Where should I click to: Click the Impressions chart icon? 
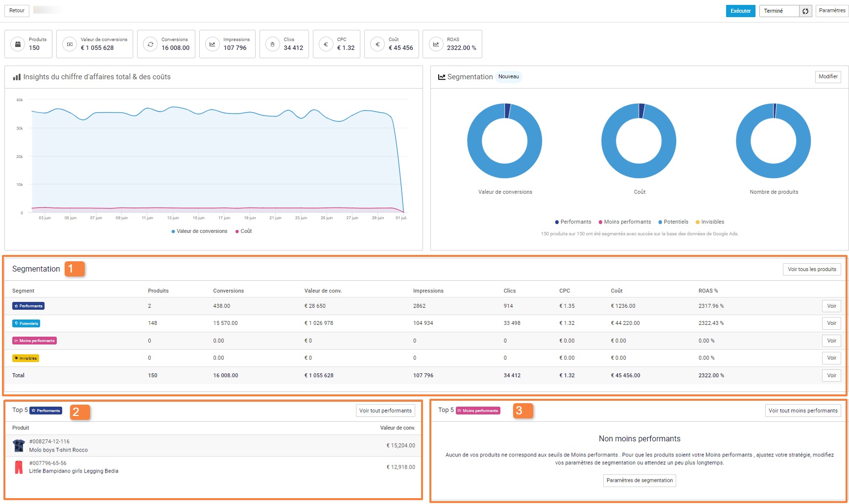[212, 44]
